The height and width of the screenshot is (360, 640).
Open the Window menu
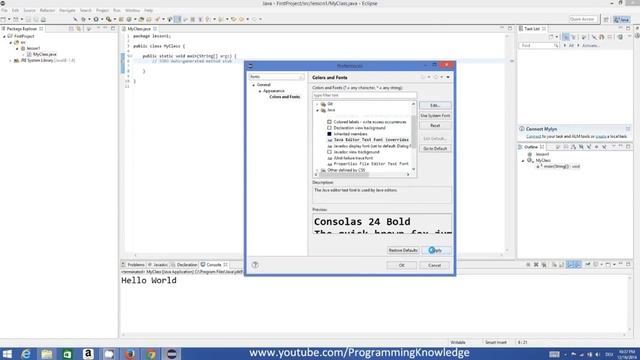pos(132,10)
